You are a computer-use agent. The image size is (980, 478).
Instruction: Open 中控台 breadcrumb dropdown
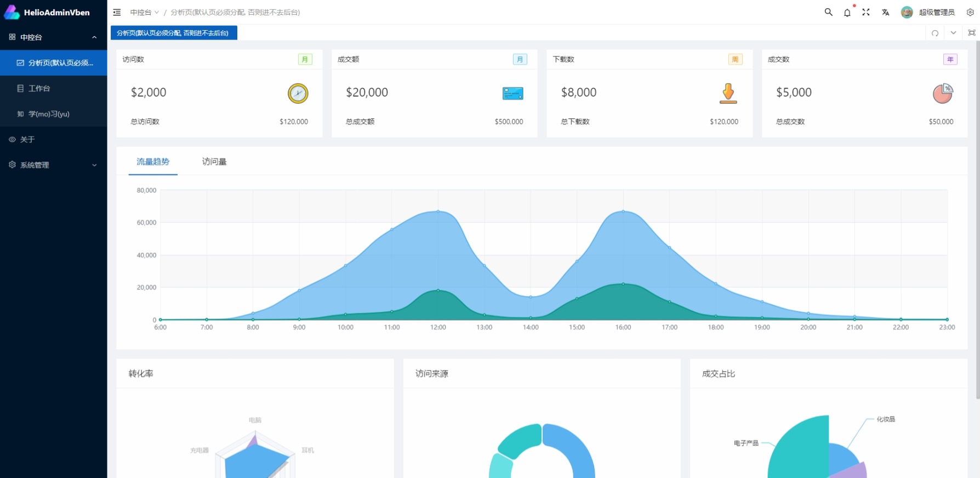[144, 12]
